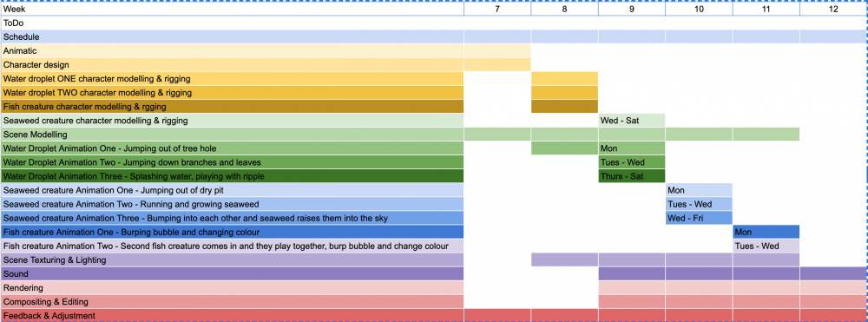Select the Schedule row label cell
The height and width of the screenshot is (322, 868).
coord(232,37)
